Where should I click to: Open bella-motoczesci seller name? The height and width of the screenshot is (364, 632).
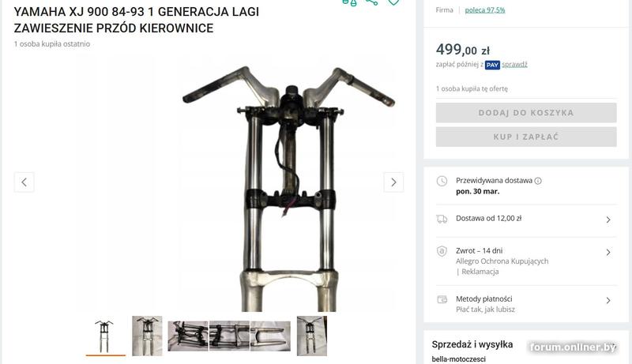(459, 359)
